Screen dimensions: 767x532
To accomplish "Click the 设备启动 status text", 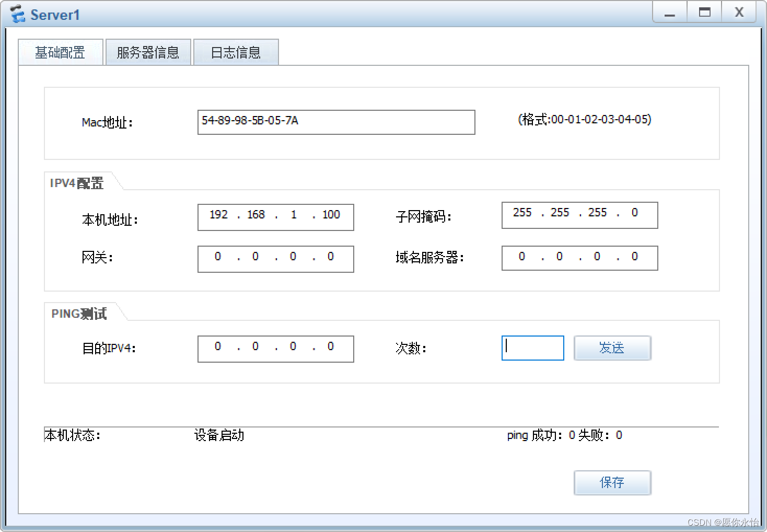I will pyautogui.click(x=219, y=435).
